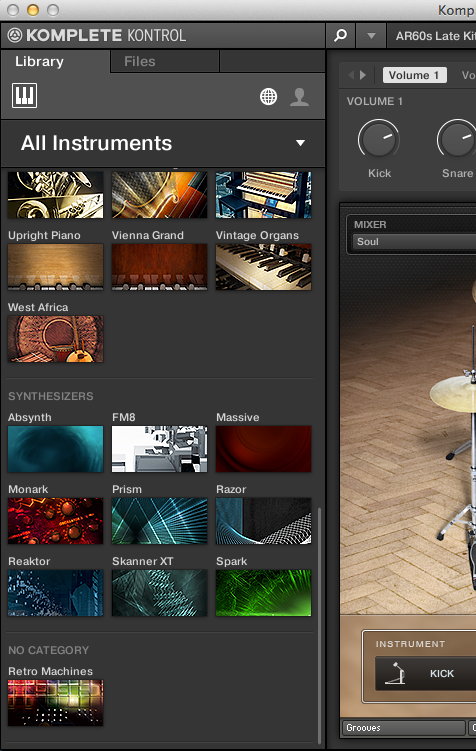Open the header menu dropdown arrow
This screenshot has width=476, height=751.
tap(371, 35)
